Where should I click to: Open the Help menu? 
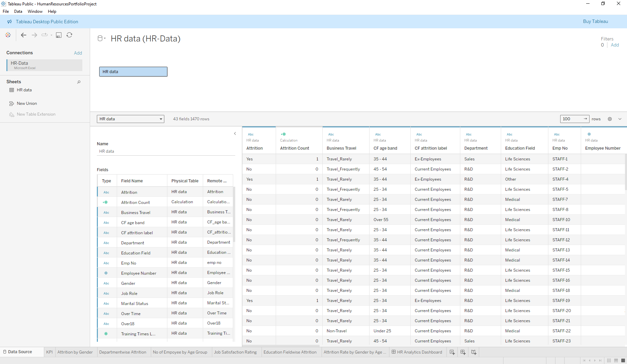pos(52,11)
